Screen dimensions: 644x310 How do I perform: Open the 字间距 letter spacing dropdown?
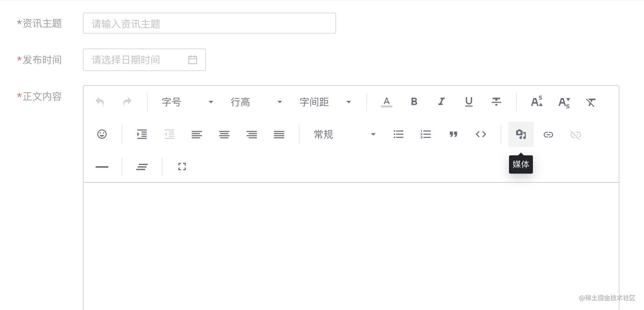(x=325, y=102)
